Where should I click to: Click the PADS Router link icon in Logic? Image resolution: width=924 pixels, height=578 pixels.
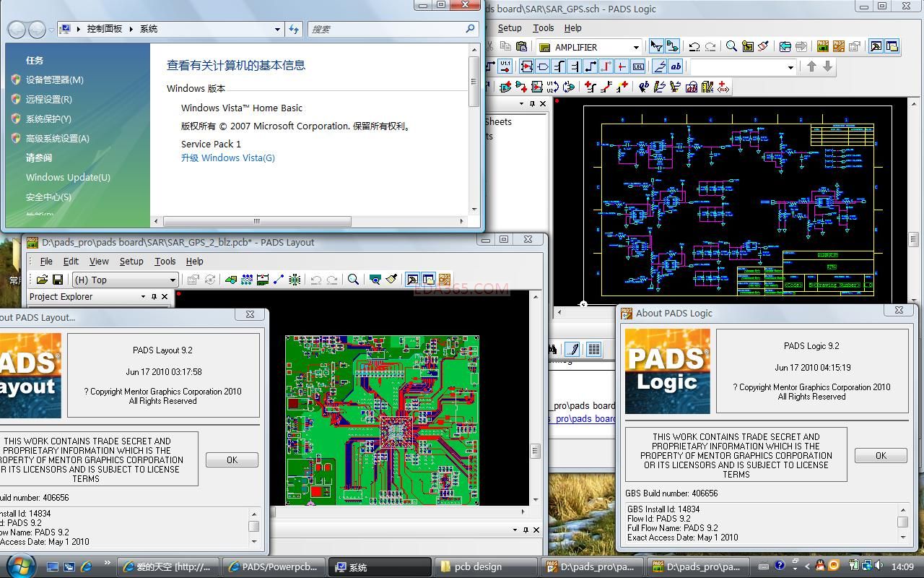[839, 46]
